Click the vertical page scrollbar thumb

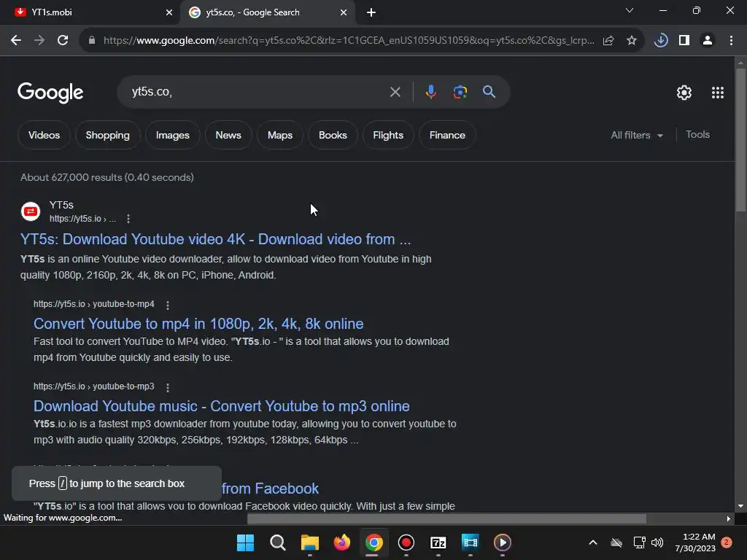point(741,140)
